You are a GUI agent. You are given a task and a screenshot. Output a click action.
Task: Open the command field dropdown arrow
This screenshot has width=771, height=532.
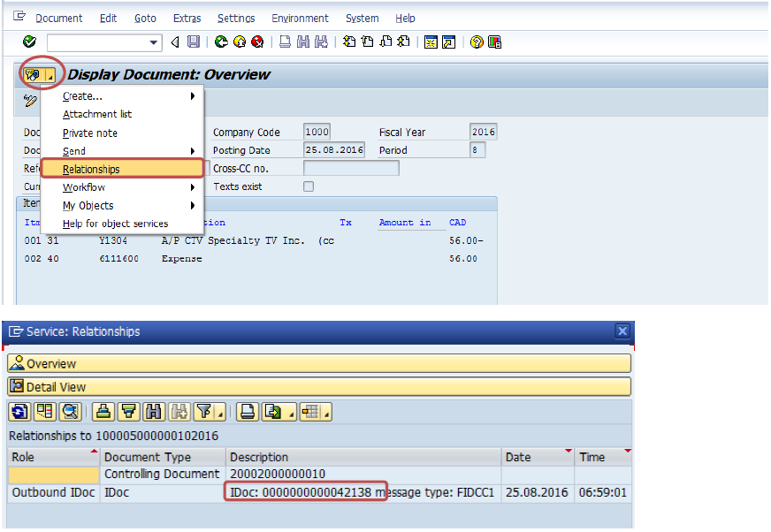tap(155, 42)
